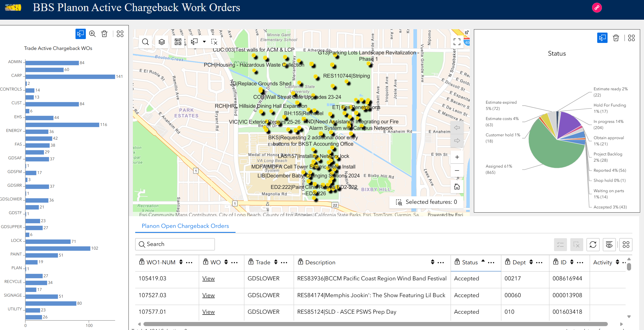Image resolution: width=644 pixels, height=330 pixels.
Task: Zoom out on the map
Action: [457, 170]
